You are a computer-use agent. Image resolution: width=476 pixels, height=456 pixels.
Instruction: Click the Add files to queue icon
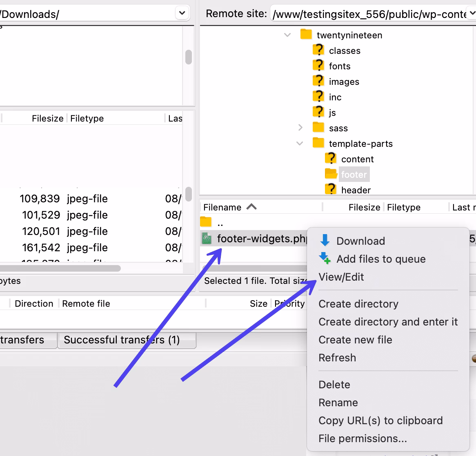[325, 259]
